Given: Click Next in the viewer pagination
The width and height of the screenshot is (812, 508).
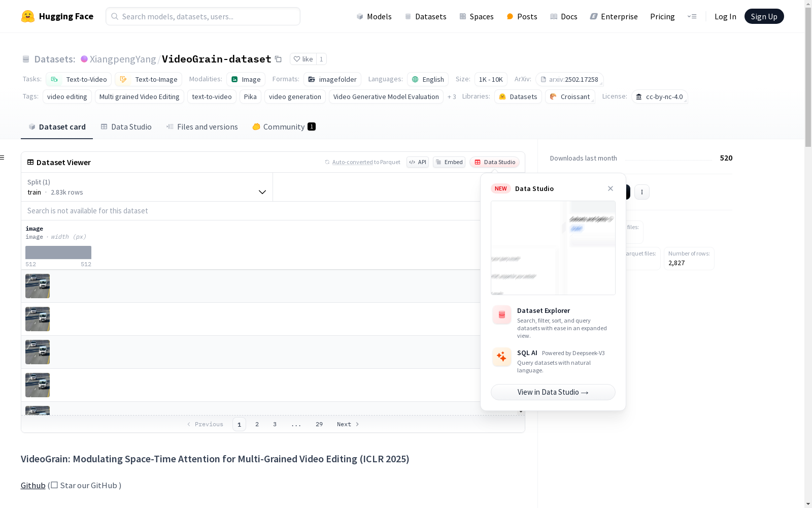Looking at the screenshot, I should tap(348, 424).
